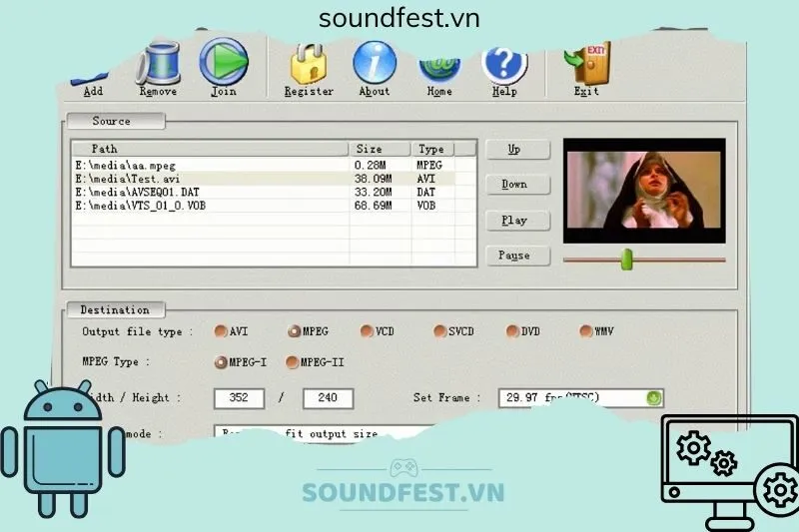799x532 pixels.
Task: Click the Play preview button
Action: pos(518,221)
